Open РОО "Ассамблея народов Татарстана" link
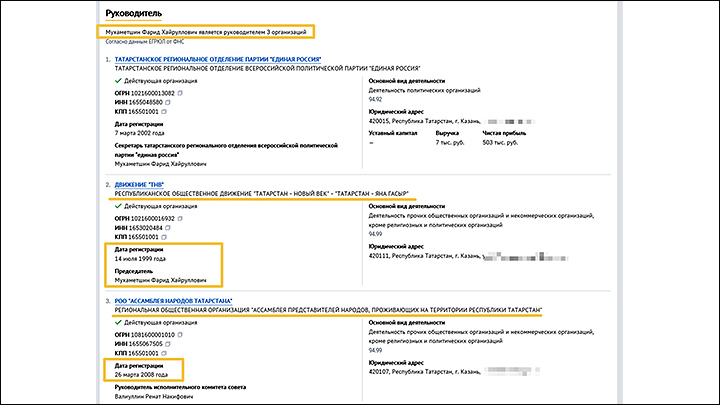 tap(174, 301)
